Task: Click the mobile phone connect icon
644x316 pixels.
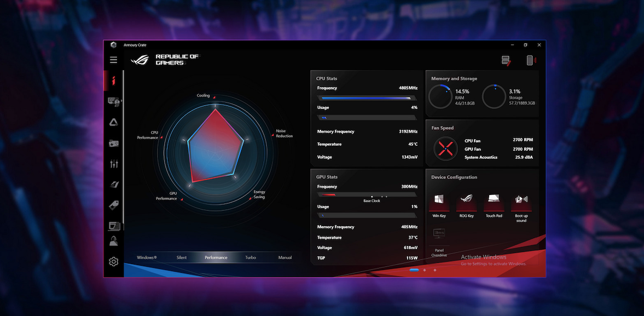Action: pyautogui.click(x=530, y=60)
